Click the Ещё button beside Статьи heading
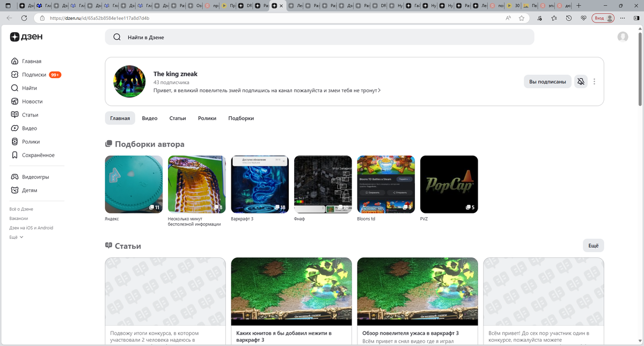 (x=593, y=245)
